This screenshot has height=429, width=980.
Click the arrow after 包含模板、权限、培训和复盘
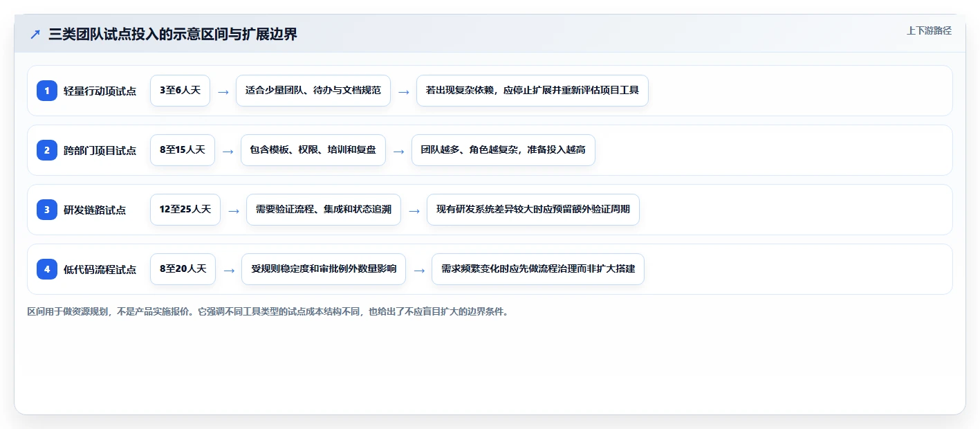coord(398,152)
